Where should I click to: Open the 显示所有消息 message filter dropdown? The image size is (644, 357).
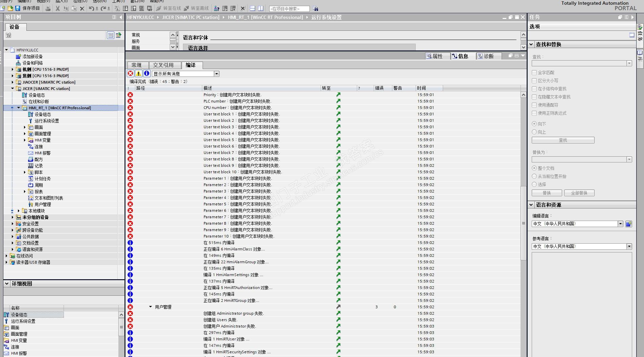tap(217, 74)
